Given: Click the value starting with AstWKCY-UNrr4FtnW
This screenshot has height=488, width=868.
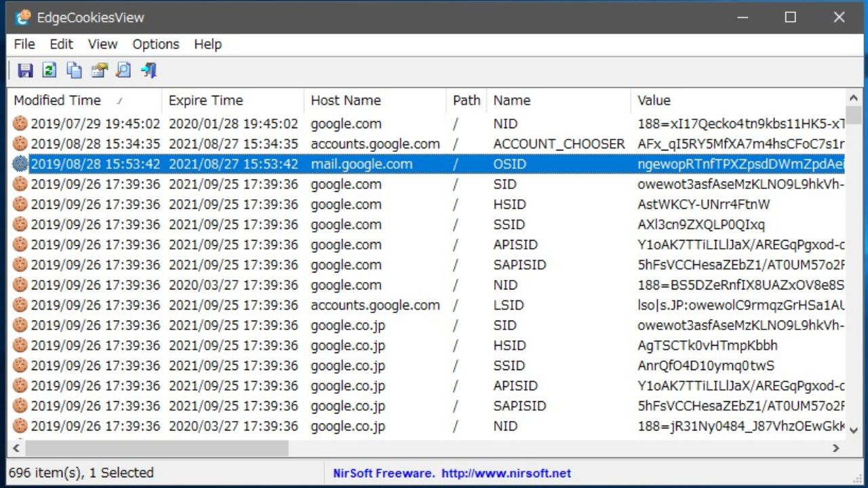Looking at the screenshot, I should click(704, 204).
